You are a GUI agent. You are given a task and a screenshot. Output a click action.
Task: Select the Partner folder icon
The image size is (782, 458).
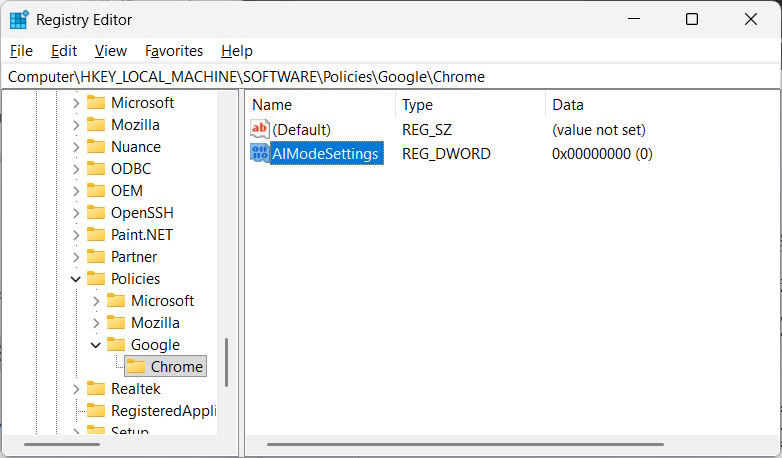click(x=96, y=256)
